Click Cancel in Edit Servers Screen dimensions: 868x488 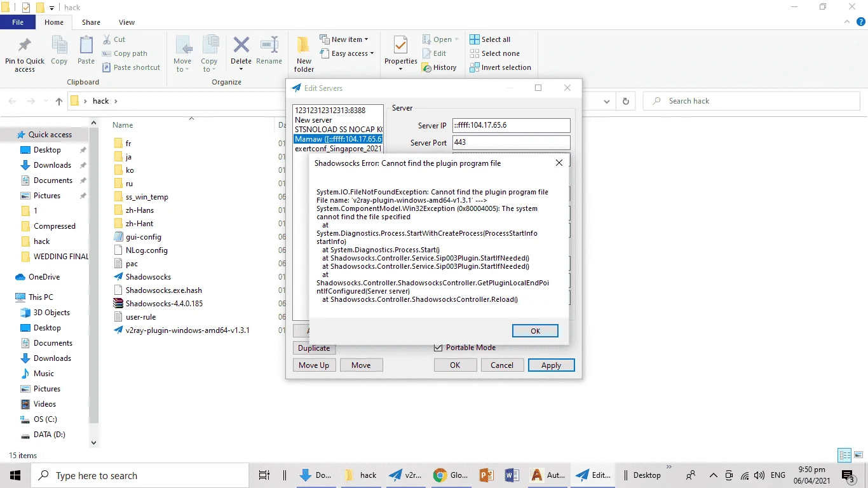tap(501, 365)
